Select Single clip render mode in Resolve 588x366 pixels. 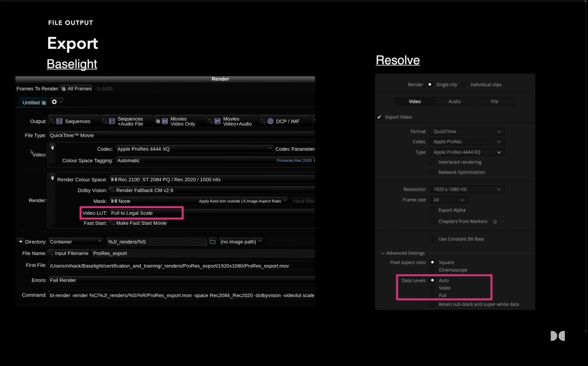(430, 84)
